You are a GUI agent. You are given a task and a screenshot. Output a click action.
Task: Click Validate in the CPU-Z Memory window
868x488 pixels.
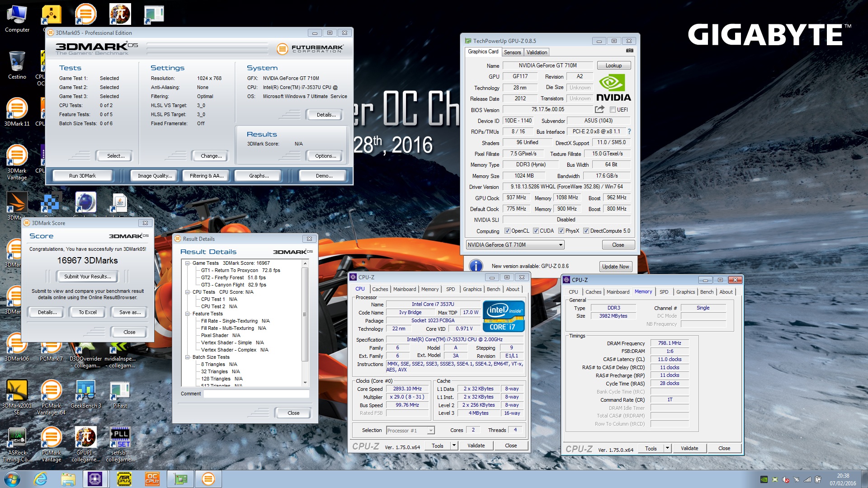pyautogui.click(x=689, y=448)
